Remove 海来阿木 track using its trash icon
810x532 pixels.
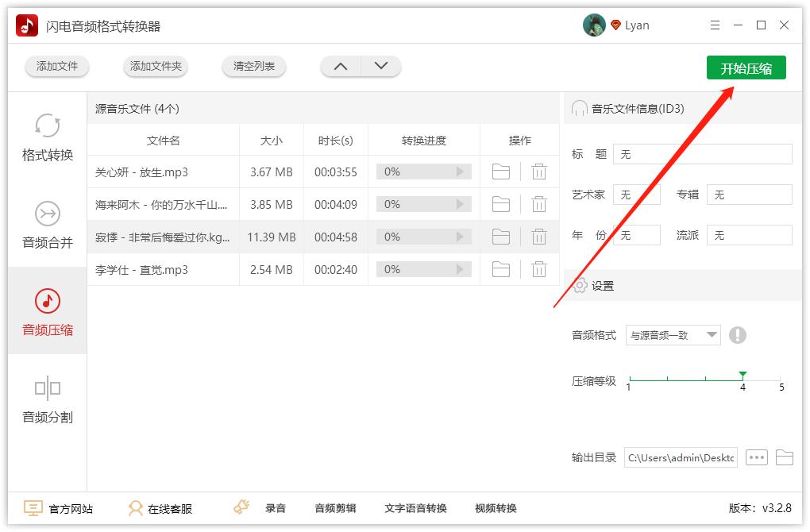[x=538, y=204]
